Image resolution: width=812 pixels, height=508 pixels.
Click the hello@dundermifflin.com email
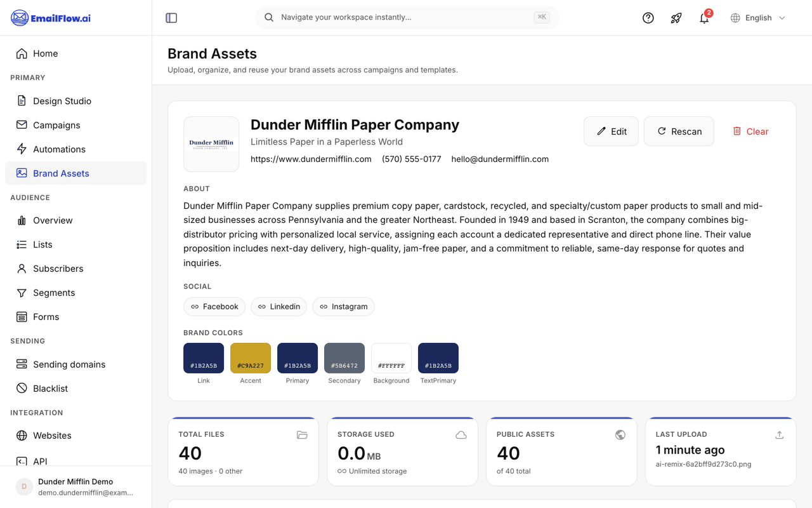(x=500, y=159)
